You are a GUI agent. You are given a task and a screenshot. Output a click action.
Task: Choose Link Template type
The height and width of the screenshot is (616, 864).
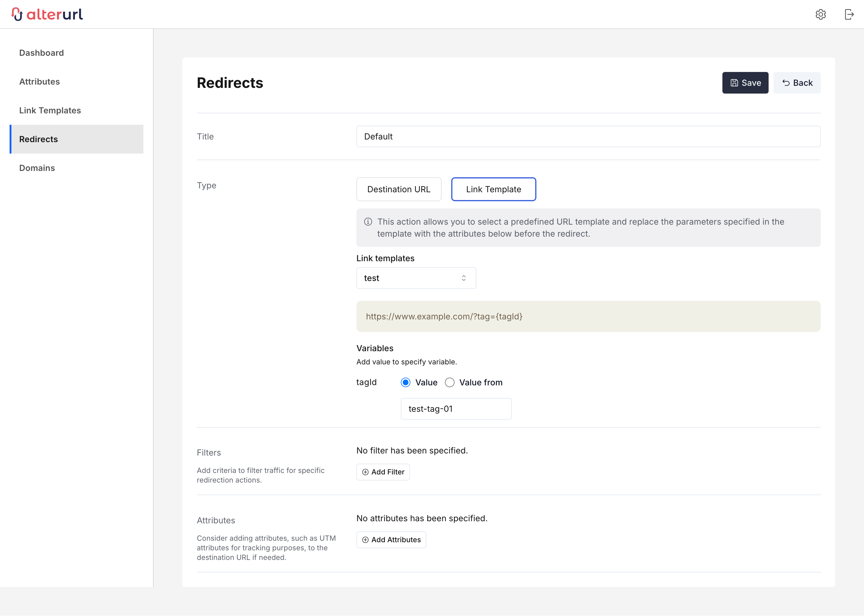(493, 189)
